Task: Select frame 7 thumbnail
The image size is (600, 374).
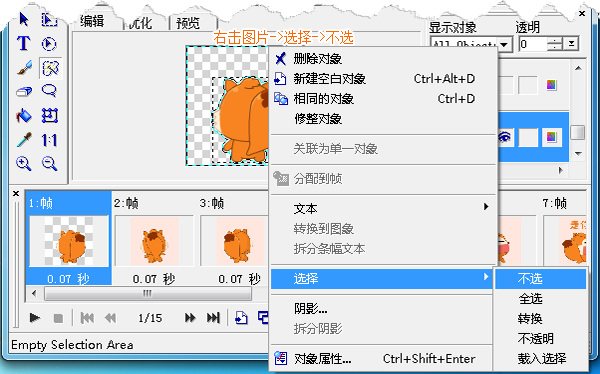Action: 565,241
